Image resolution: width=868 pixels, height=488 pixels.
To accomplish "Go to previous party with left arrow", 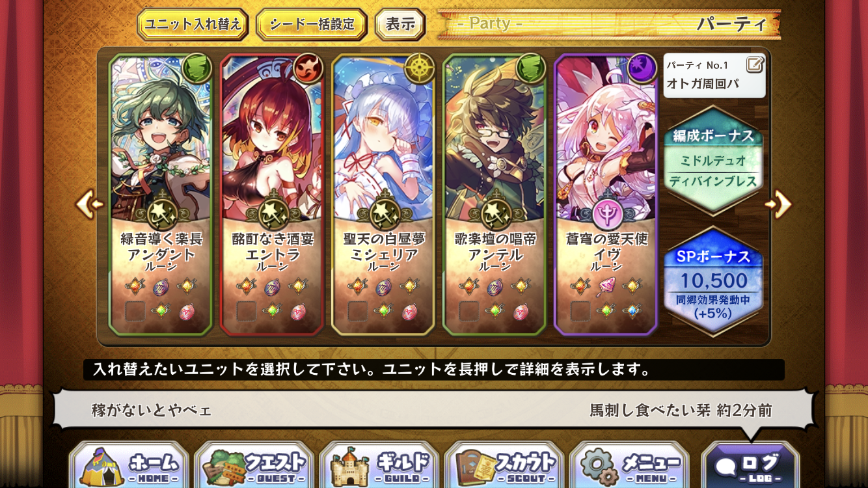I will click(x=90, y=204).
